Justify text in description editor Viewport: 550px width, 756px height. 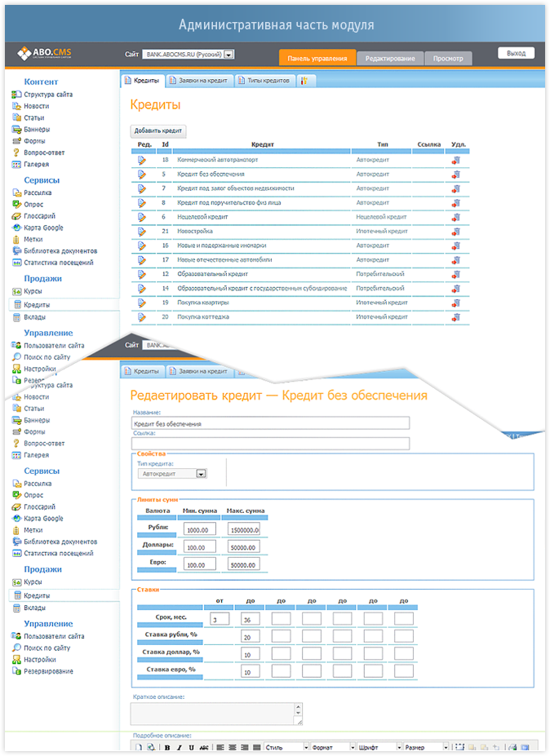coord(257,747)
